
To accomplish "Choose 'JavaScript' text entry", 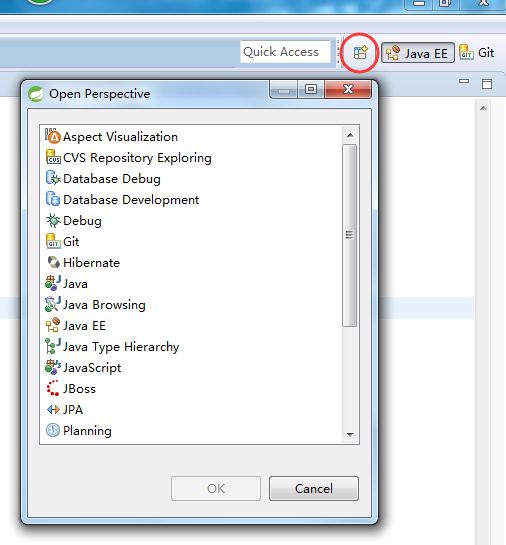I will pos(92,368).
